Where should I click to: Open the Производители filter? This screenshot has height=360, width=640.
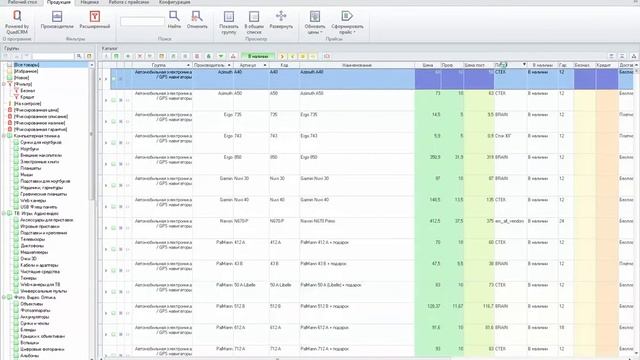57,20
